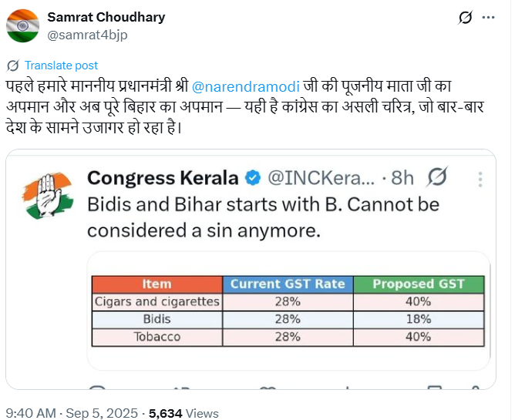Click the 5,634 Views count
The width and height of the screenshot is (525, 420).
pos(183,413)
